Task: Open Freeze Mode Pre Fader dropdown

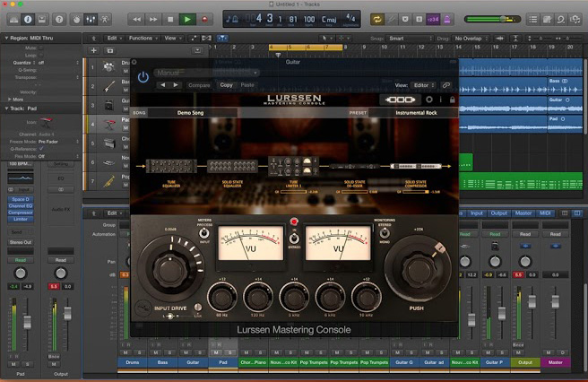Action: pyautogui.click(x=58, y=142)
